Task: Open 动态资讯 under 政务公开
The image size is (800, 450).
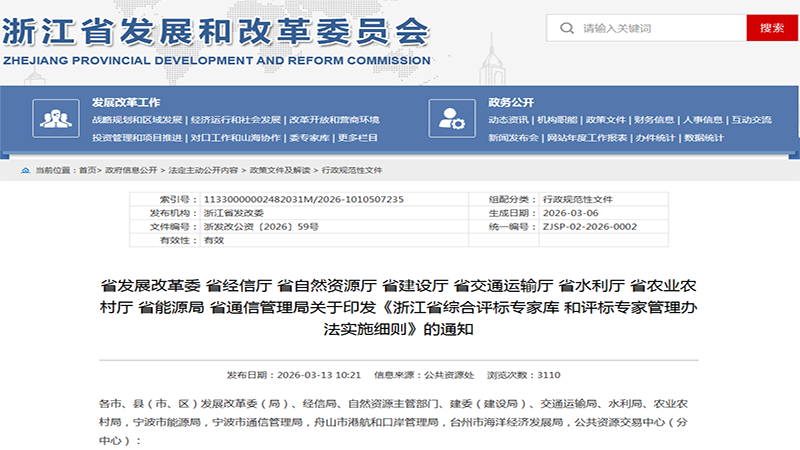Action: [x=508, y=120]
